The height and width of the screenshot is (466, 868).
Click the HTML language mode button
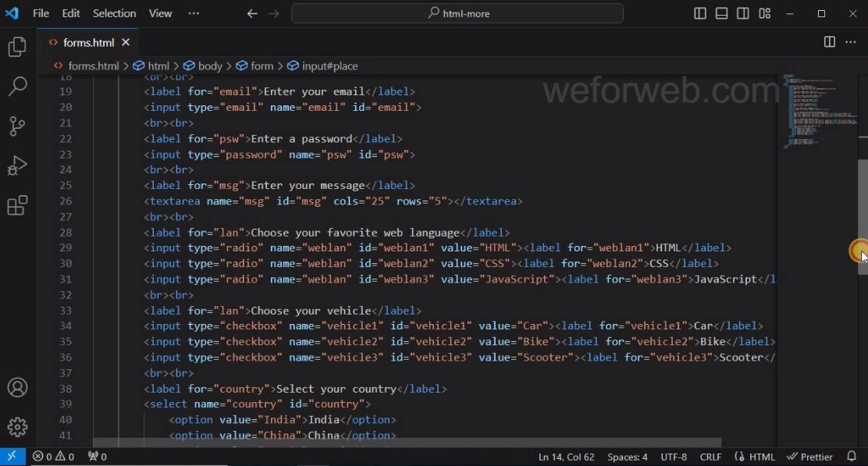tap(755, 457)
